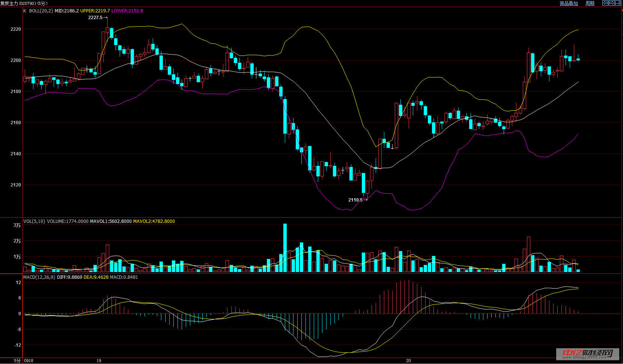Viewport: 623px width, 364px height.
Task: Click the 2160 price axis label
Action: click(16, 123)
